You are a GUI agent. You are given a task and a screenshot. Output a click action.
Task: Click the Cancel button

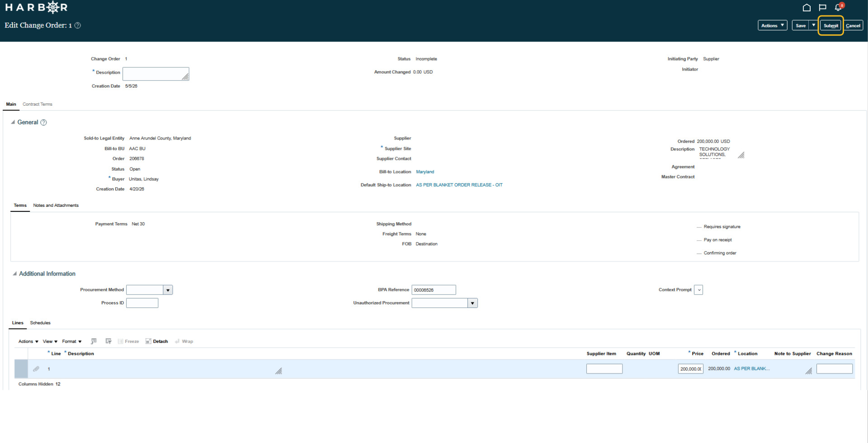[853, 25]
